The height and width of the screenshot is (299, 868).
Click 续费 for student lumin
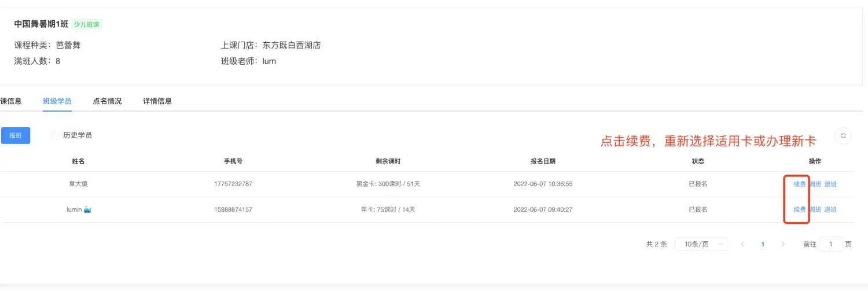799,209
